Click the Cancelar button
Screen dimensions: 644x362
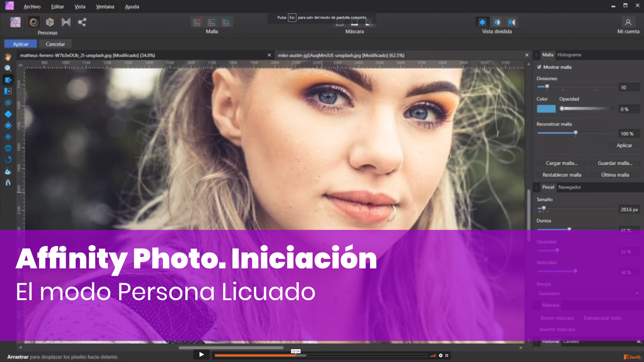pos(55,44)
